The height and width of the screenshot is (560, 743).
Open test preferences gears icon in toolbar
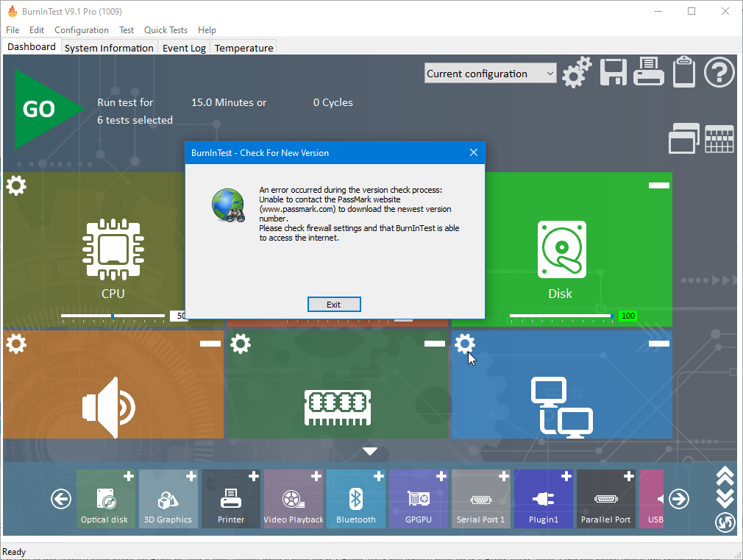[x=577, y=72]
